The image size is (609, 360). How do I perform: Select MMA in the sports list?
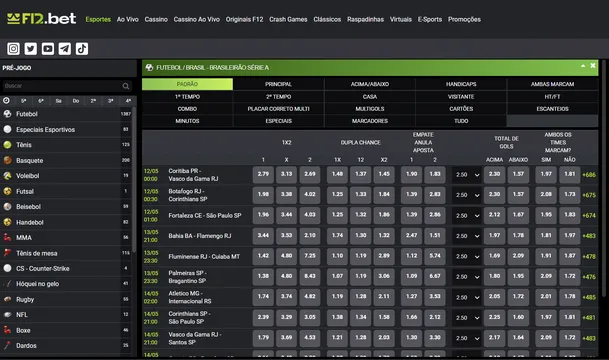[x=66, y=237]
